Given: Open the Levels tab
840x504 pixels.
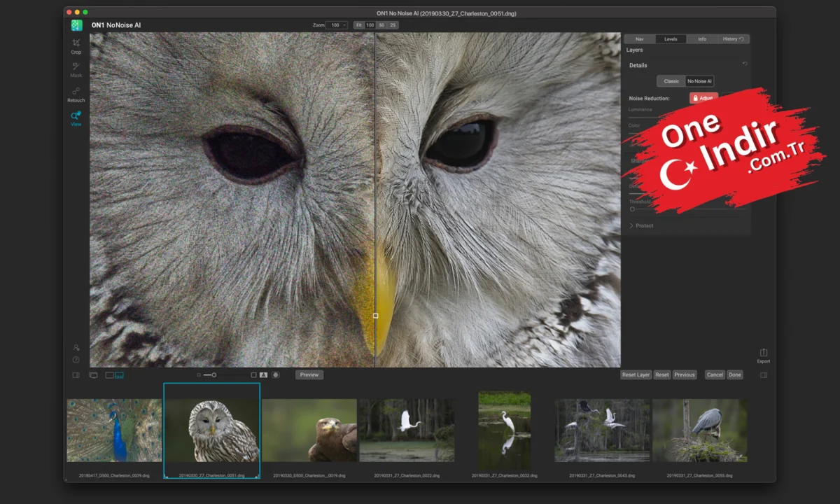Looking at the screenshot, I should [671, 39].
